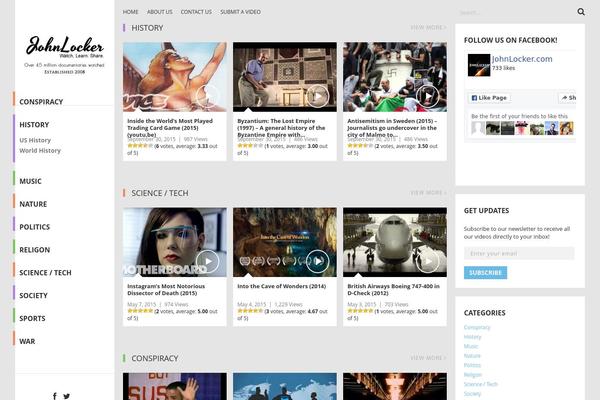Select Sports in the sidebar
The image size is (600, 400).
pyautogui.click(x=32, y=318)
